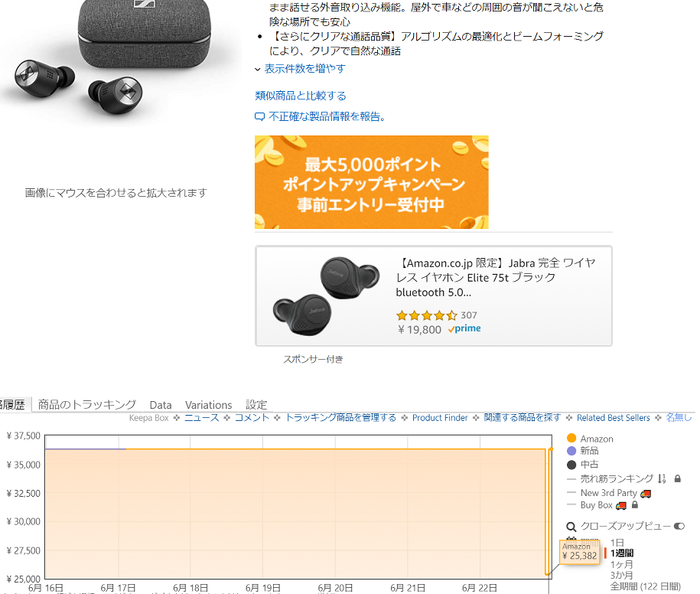Click the sales rank sort icon in legend

click(x=662, y=478)
